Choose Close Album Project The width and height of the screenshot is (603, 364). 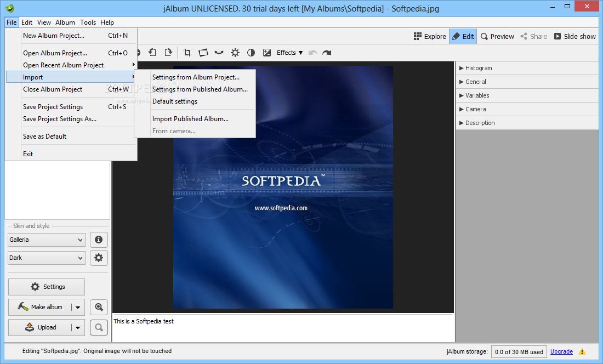[71, 89]
